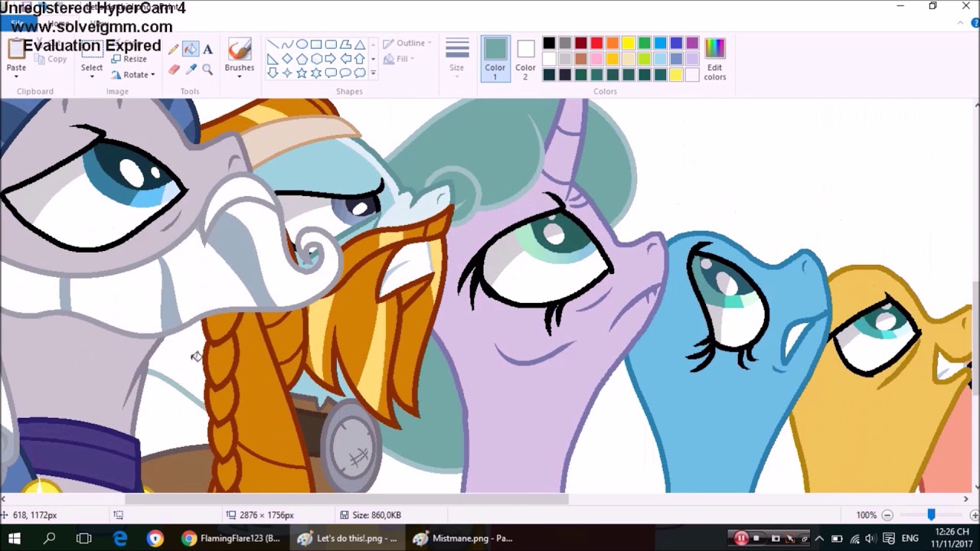Select the Fill with color bucket tool
Screen dimensions: 980x551
pos(191,49)
